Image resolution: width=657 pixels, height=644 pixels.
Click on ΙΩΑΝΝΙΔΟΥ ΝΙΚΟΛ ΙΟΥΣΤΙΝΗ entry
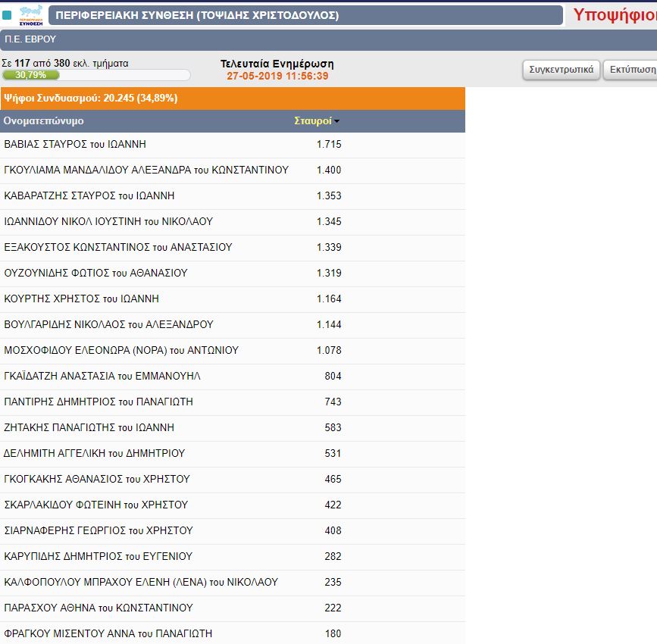tap(108, 221)
